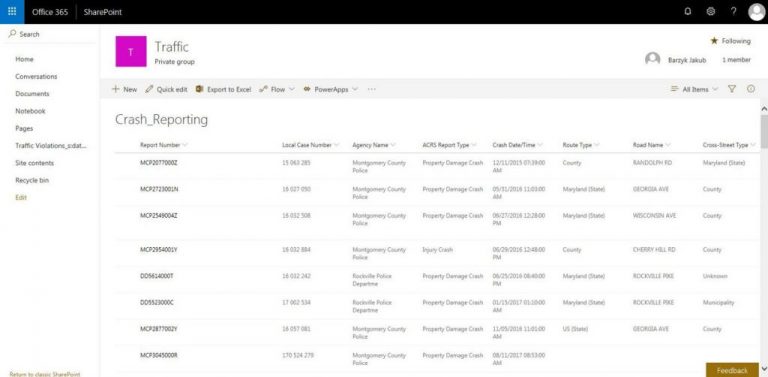
Task: Click the scroll up arrow
Action: (x=764, y=108)
